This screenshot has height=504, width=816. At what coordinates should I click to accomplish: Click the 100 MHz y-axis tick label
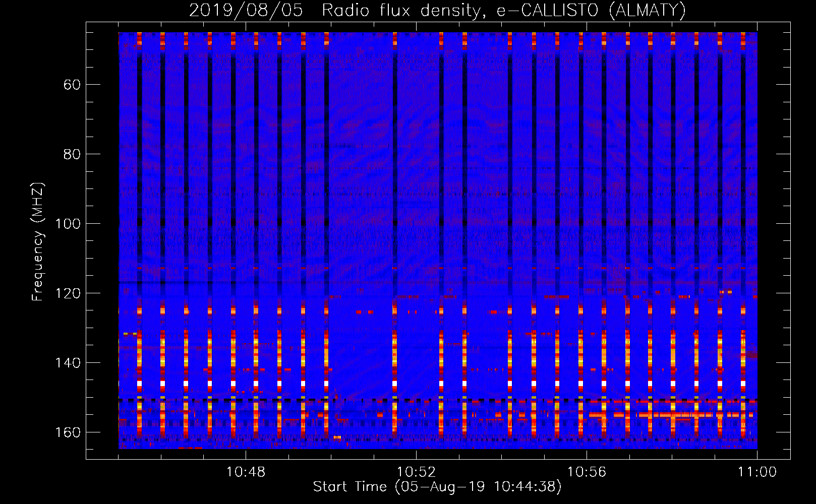[68, 224]
